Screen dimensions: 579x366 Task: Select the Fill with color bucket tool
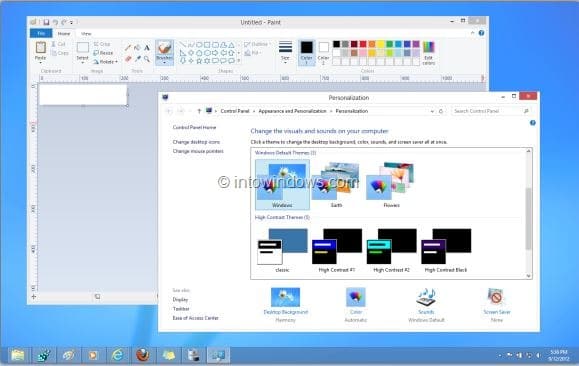click(x=137, y=48)
